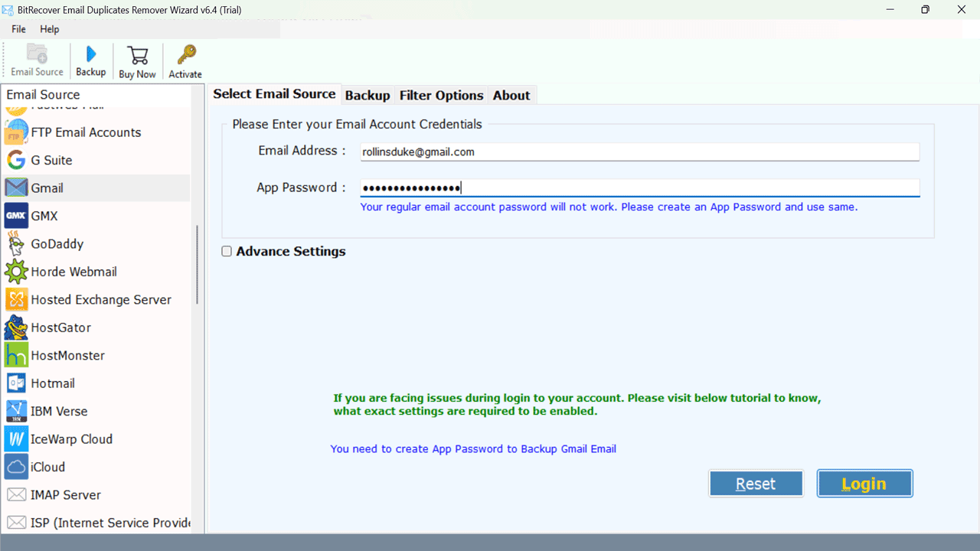The height and width of the screenshot is (551, 980).
Task: Open the File menu
Action: pyautogui.click(x=18, y=29)
